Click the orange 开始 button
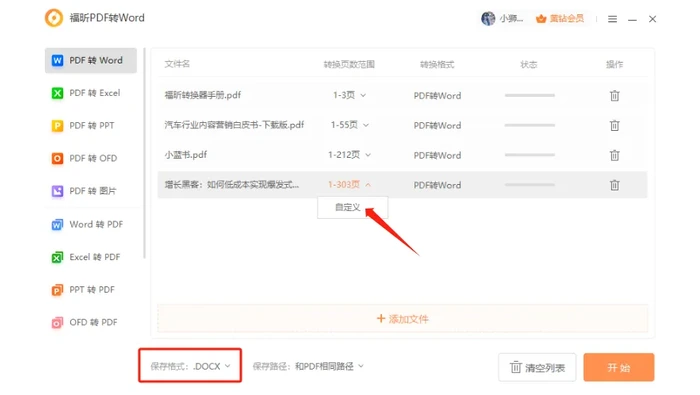The height and width of the screenshot is (395, 700). point(619,367)
